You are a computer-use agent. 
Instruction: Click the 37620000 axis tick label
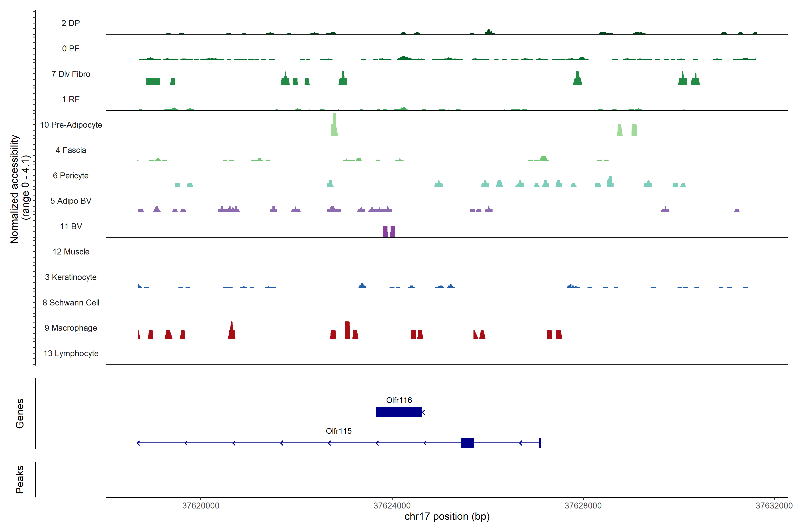(x=201, y=506)
